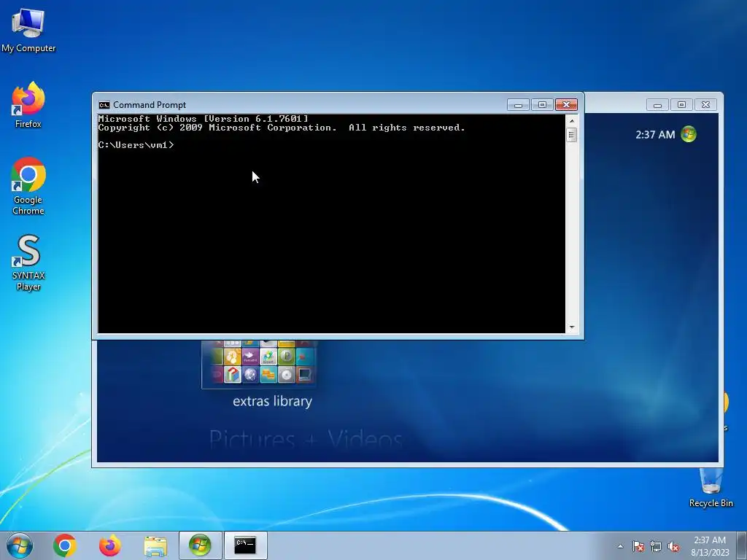This screenshot has height=560, width=747.
Task: Minimize the Media Center window
Action: coord(657,105)
